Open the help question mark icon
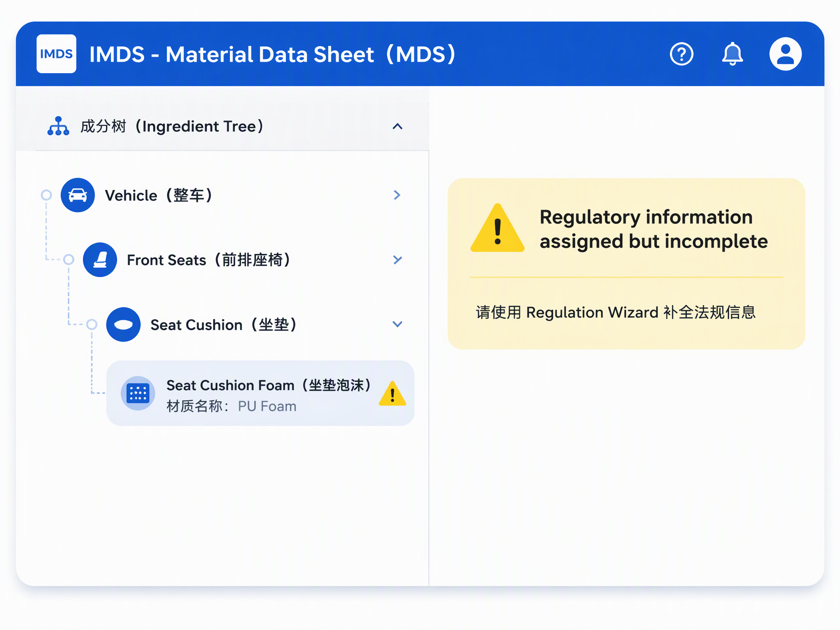Image resolution: width=840 pixels, height=630 pixels. click(682, 54)
